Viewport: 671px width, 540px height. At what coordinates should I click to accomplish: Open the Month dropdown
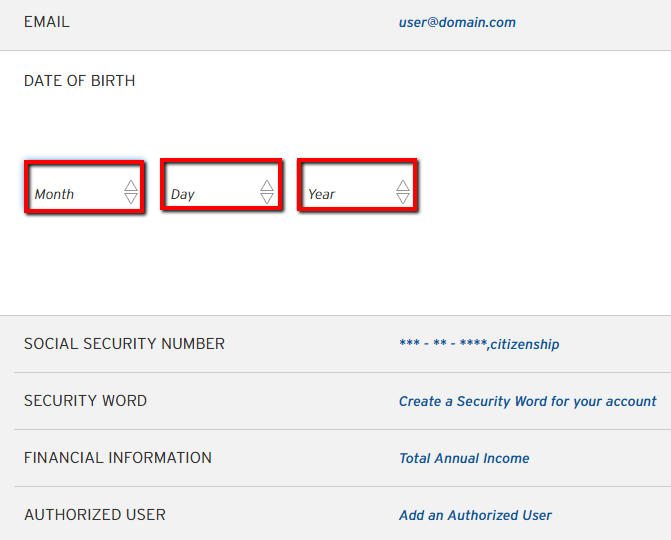click(84, 187)
